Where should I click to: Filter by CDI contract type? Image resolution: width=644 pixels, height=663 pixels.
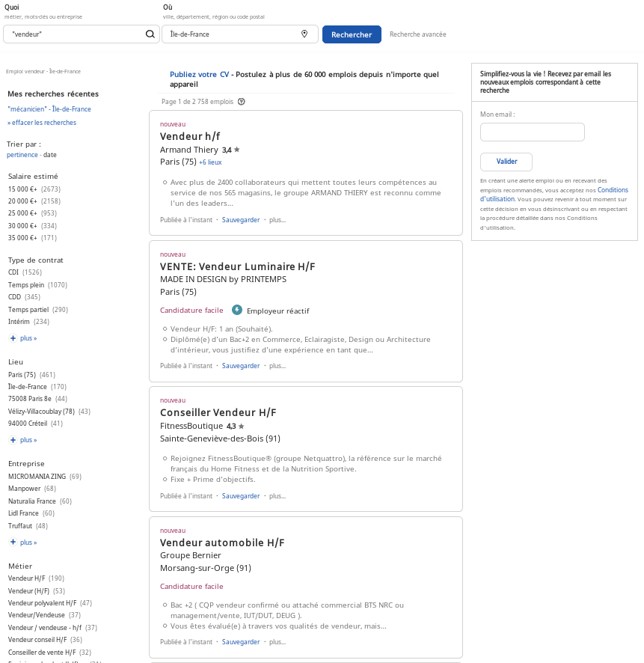(13, 272)
